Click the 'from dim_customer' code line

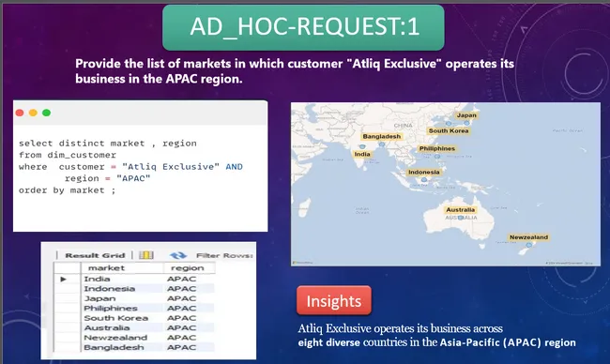point(68,155)
